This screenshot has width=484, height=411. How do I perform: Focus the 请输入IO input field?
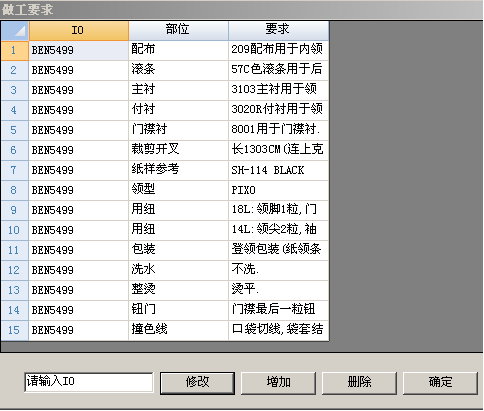click(89, 382)
